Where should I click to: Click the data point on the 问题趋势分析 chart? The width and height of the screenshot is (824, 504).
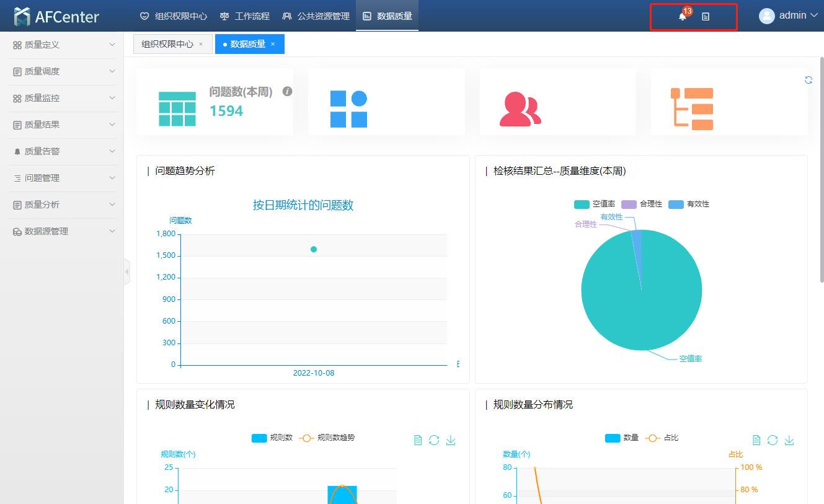click(x=314, y=249)
